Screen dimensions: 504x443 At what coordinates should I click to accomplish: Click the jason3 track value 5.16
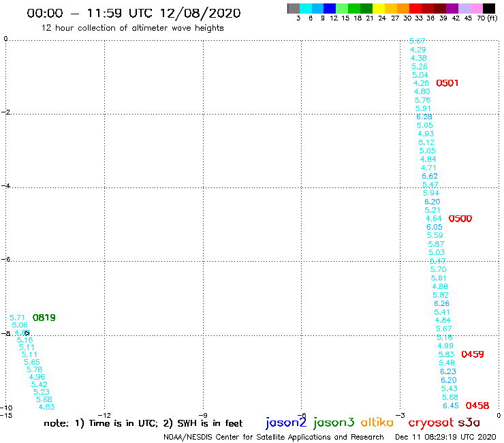click(x=25, y=340)
